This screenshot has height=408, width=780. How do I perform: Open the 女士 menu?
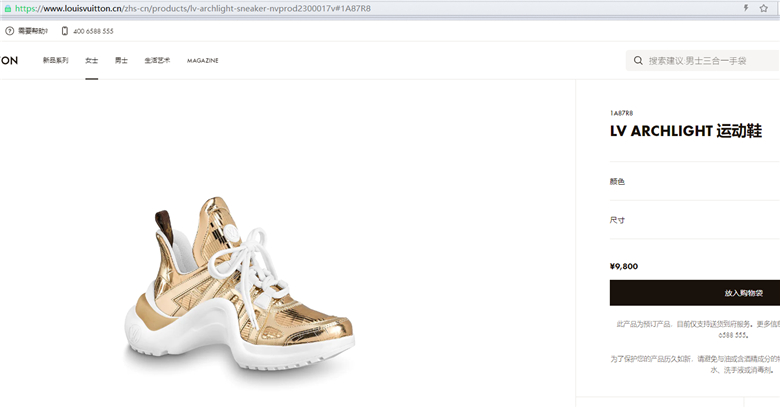coord(92,60)
